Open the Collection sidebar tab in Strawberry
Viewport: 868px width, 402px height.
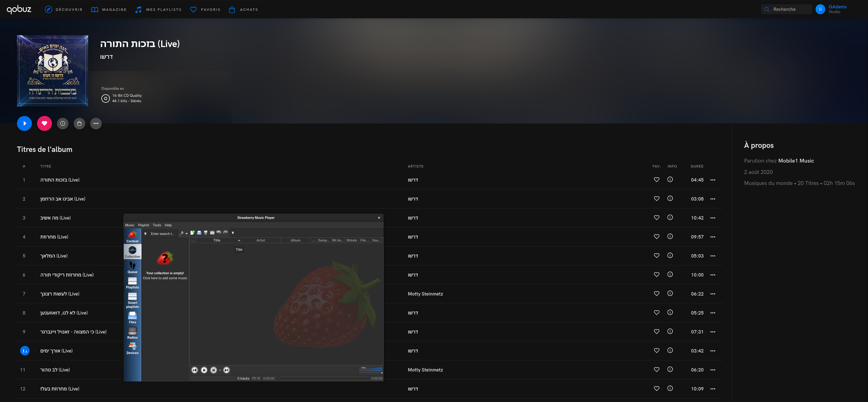[x=132, y=252]
